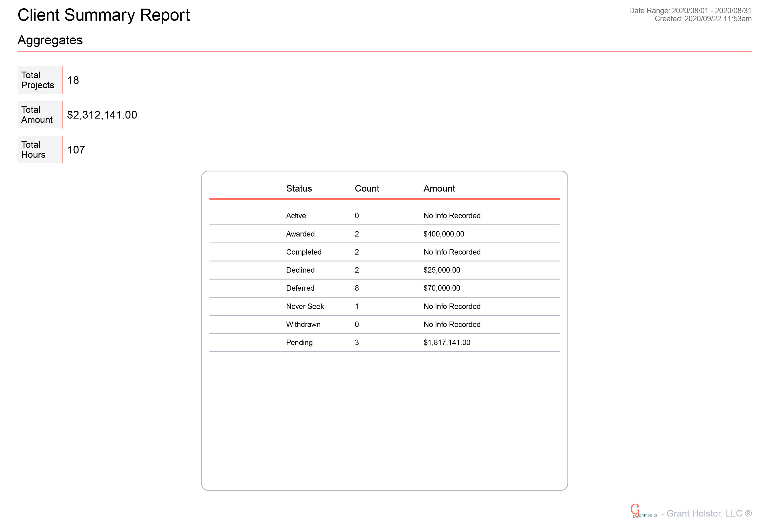
Task: Click the Deferred count of 8
Action: [357, 288]
